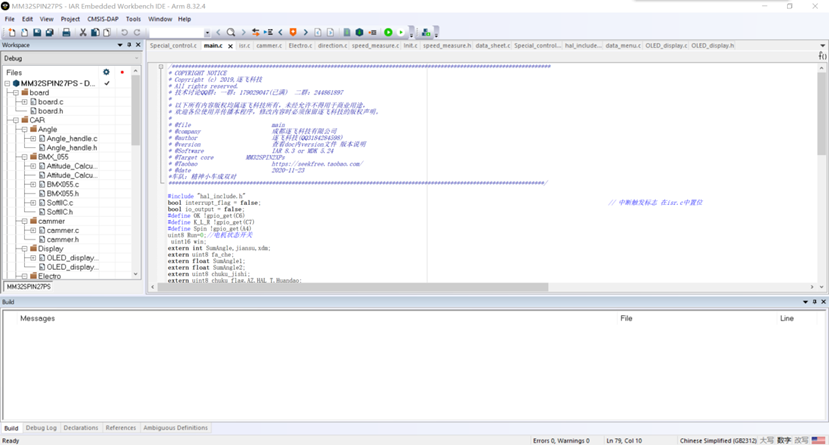Click the Save icon

37,32
